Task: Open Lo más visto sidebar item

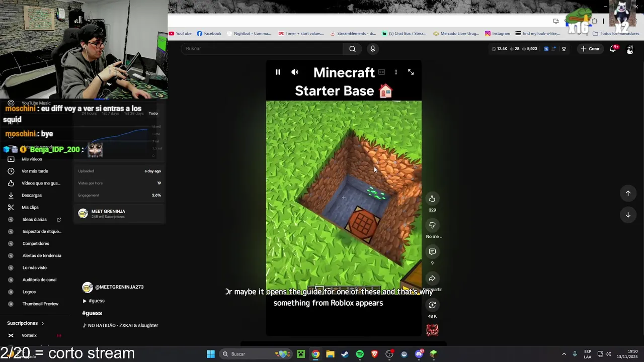Action: click(35, 268)
